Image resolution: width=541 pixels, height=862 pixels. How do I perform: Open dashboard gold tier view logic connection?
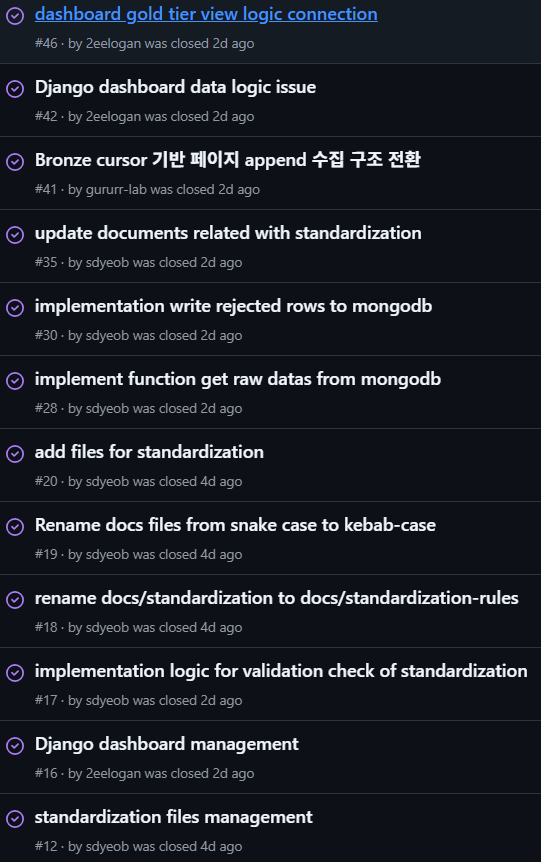(206, 14)
